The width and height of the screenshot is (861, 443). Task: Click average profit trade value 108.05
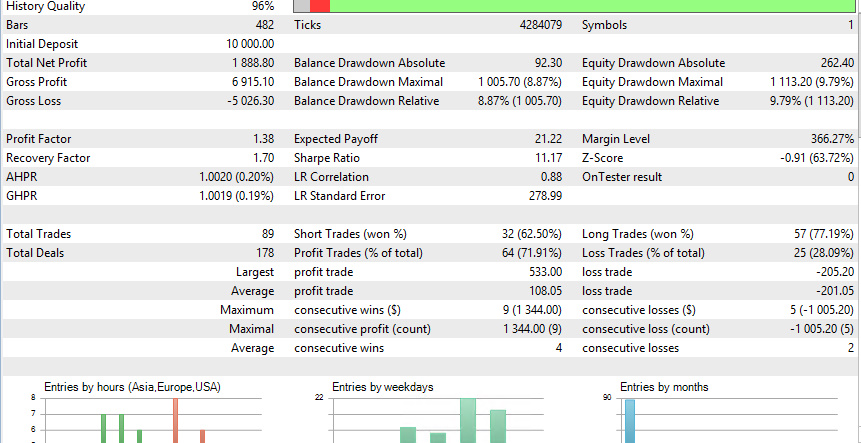point(546,291)
